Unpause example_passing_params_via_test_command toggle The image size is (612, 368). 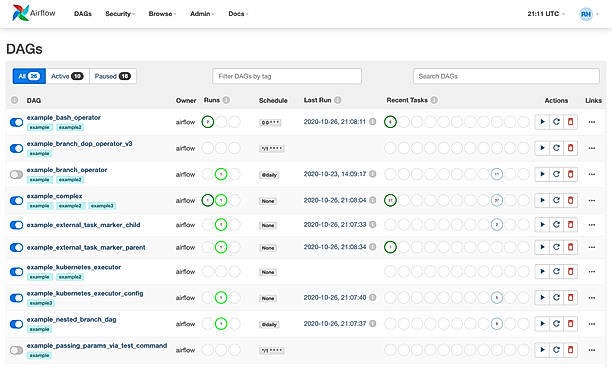click(x=16, y=350)
